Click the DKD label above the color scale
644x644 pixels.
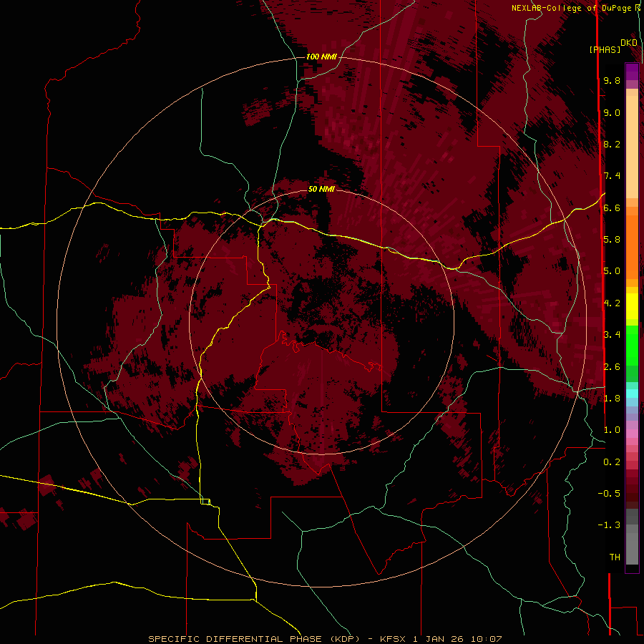click(x=629, y=42)
